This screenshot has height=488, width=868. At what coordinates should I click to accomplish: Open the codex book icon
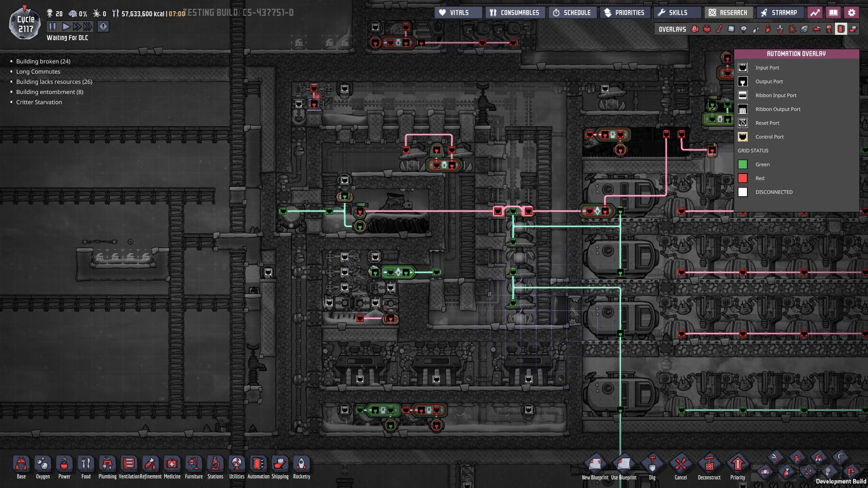833,13
